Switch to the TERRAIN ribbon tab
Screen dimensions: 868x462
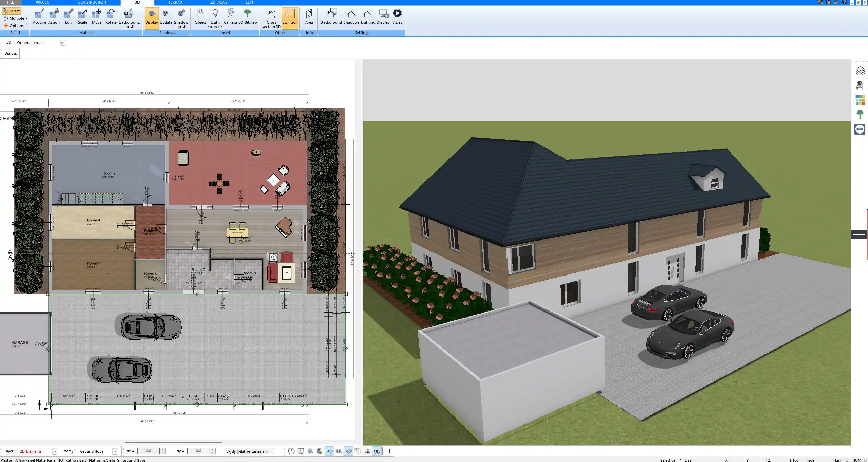pyautogui.click(x=176, y=2)
